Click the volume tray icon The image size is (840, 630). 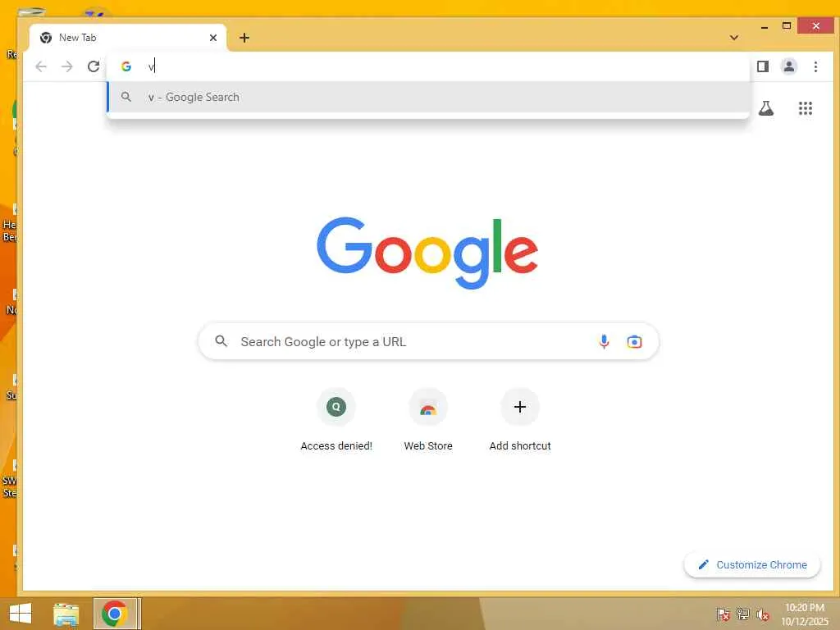[763, 614]
